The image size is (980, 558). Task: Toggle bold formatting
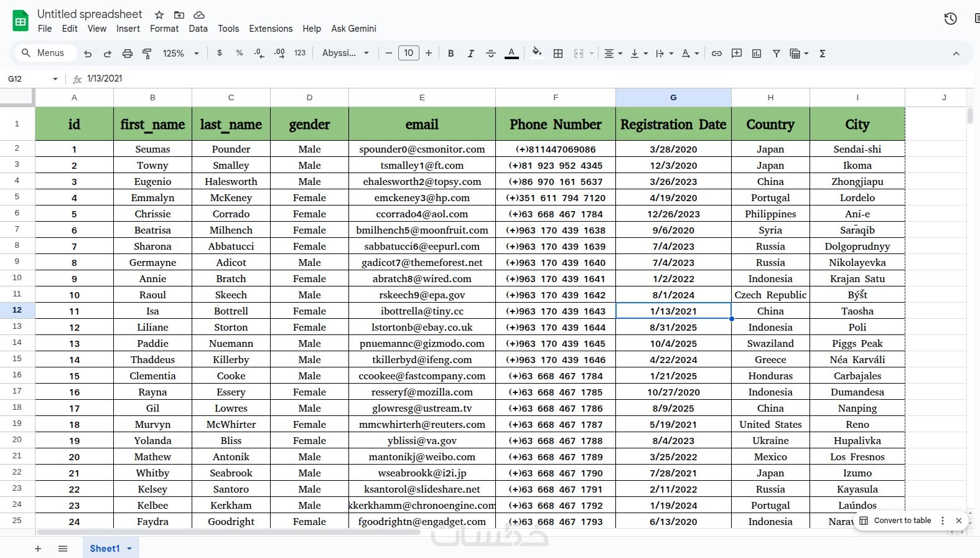click(x=451, y=54)
